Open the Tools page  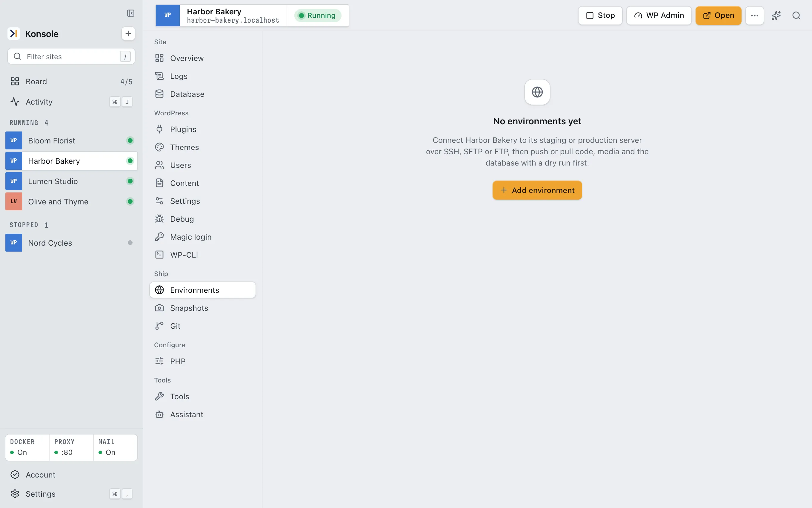pos(203,397)
